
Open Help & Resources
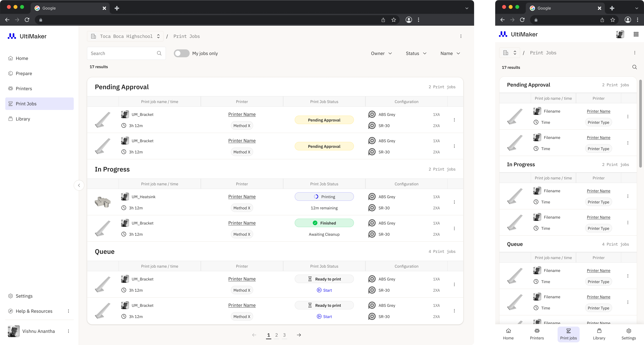pos(34,311)
